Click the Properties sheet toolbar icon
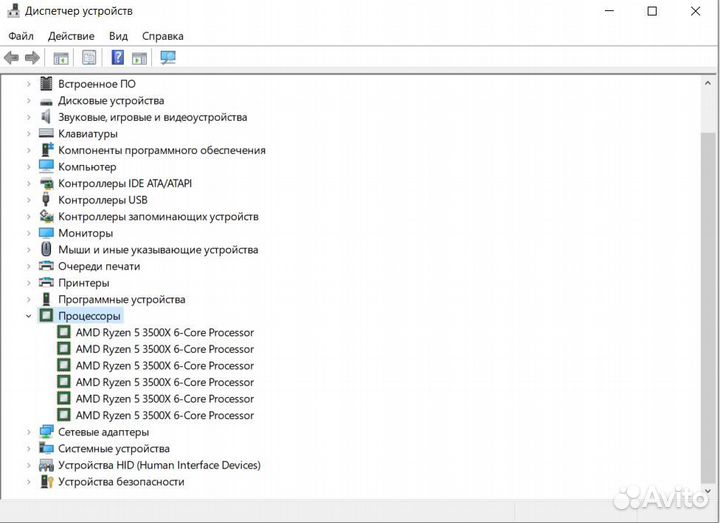This screenshot has height=523, width=720. [x=89, y=58]
